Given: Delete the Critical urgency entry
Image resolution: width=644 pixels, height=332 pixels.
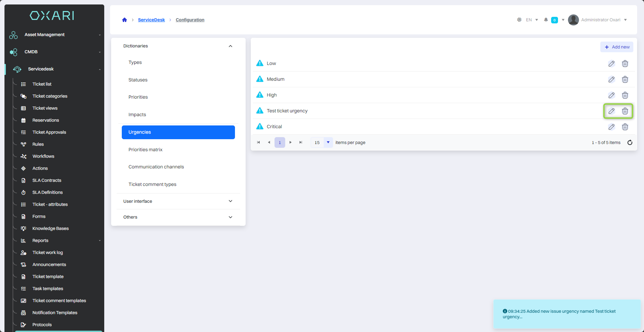Looking at the screenshot, I should pyautogui.click(x=625, y=127).
